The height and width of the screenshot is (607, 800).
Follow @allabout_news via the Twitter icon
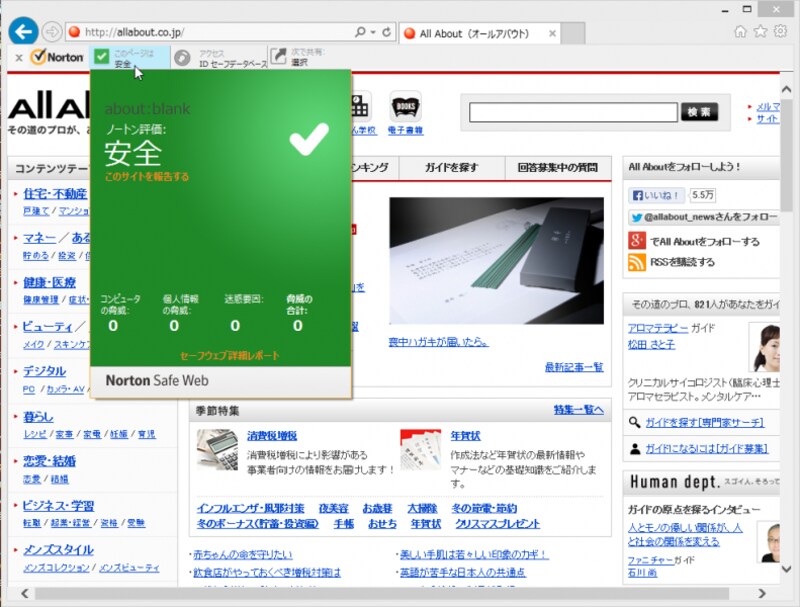(x=638, y=216)
